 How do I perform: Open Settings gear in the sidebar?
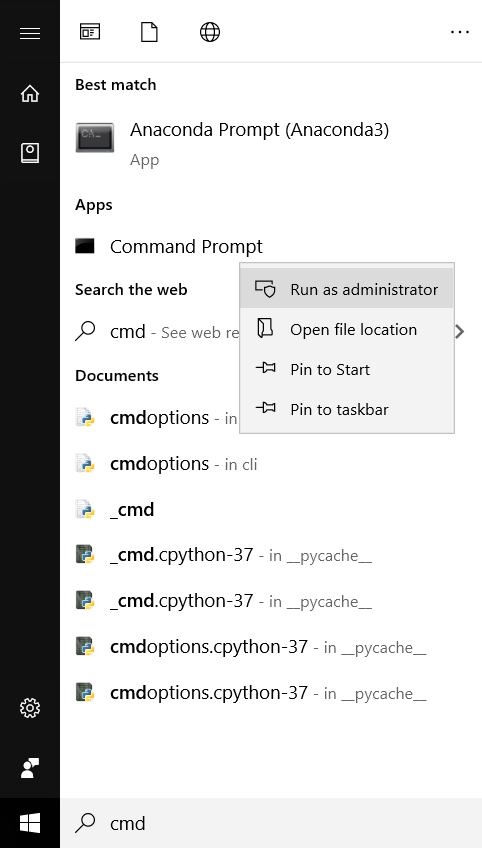coord(30,707)
